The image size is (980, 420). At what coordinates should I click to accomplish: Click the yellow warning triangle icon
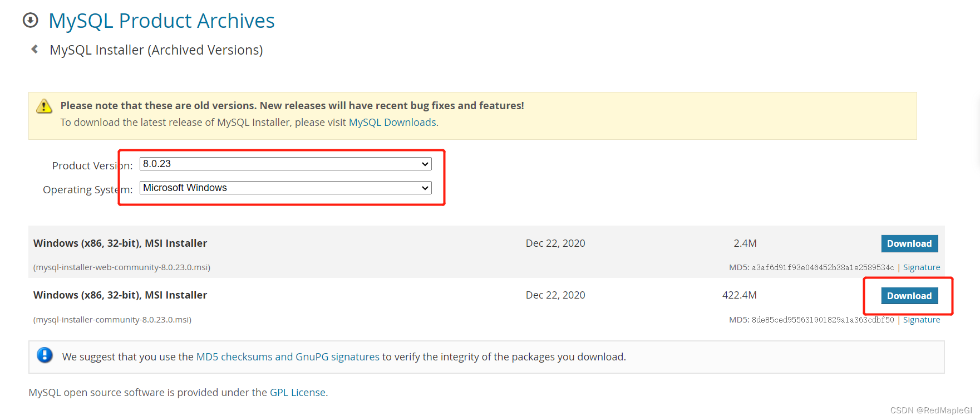[x=44, y=106]
